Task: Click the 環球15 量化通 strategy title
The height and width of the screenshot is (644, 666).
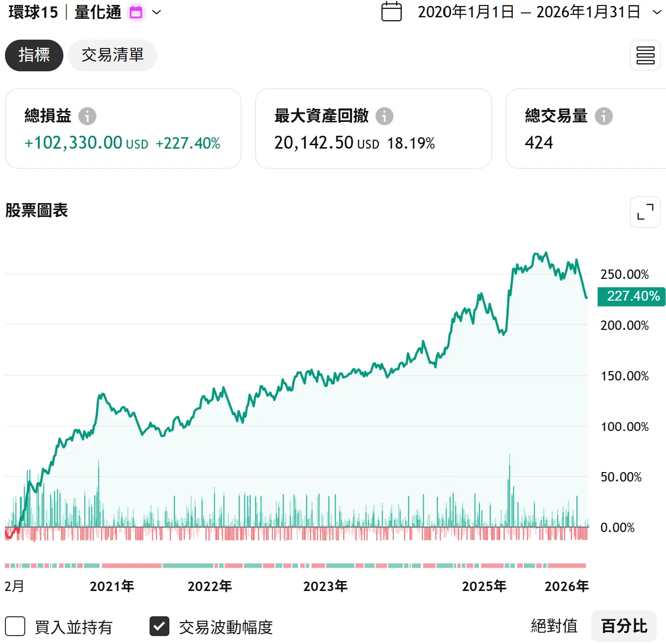Action: 65,12
